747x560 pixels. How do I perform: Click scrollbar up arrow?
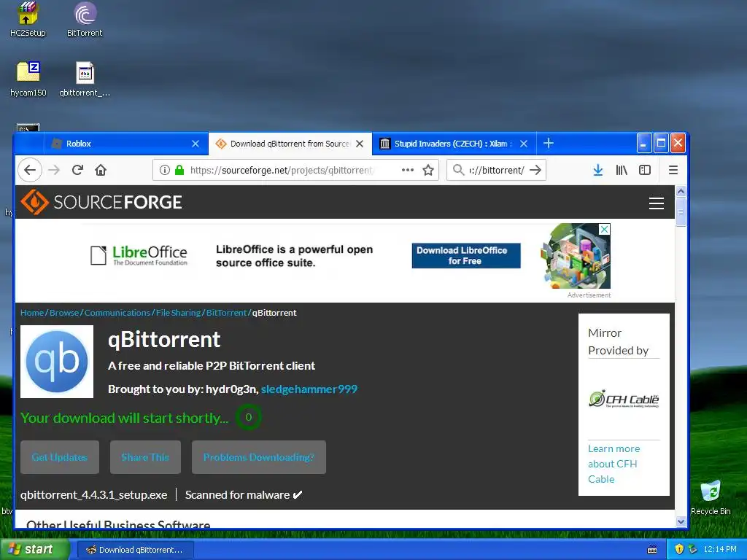[x=681, y=191]
